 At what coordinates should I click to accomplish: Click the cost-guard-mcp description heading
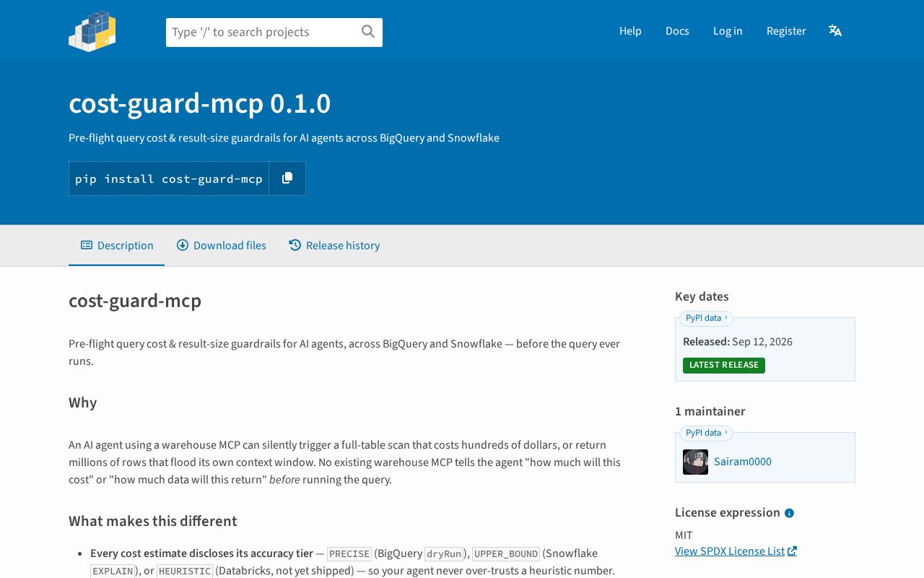tap(135, 301)
